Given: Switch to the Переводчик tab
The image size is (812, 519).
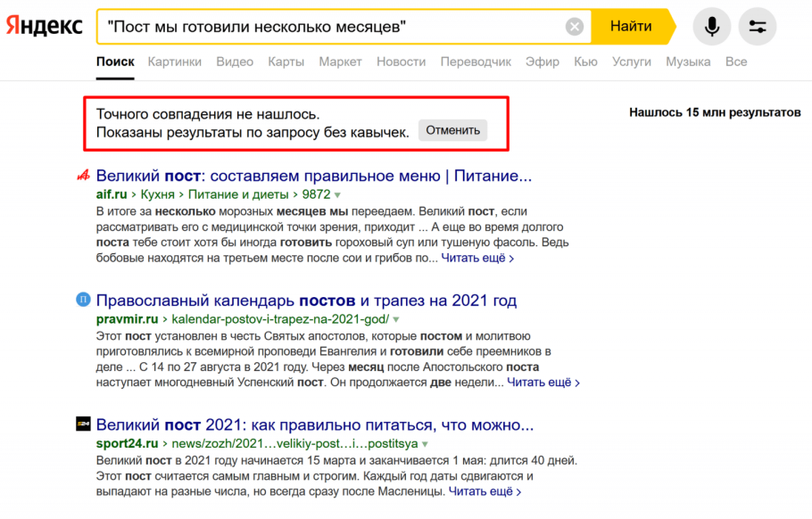Looking at the screenshot, I should click(x=476, y=62).
